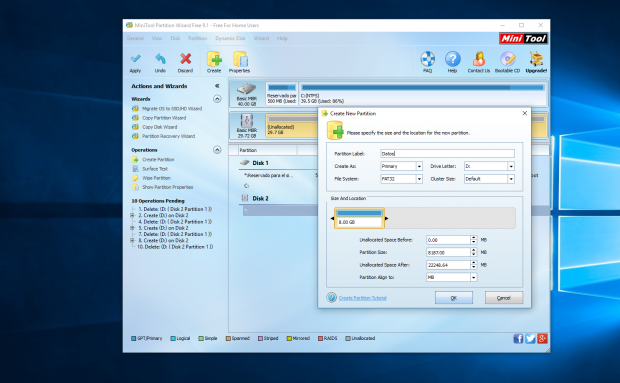Open the Create As dropdown

(x=419, y=166)
